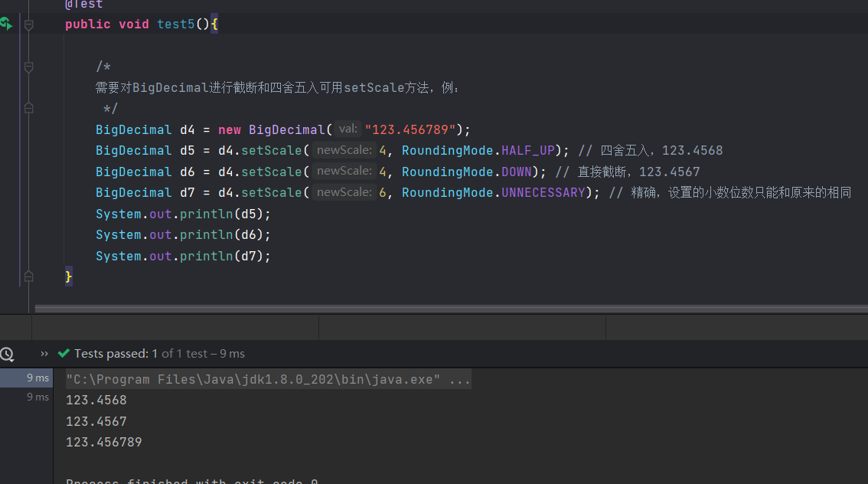Click the green tests passed checkmark
The image size is (868, 484).
pos(64,353)
